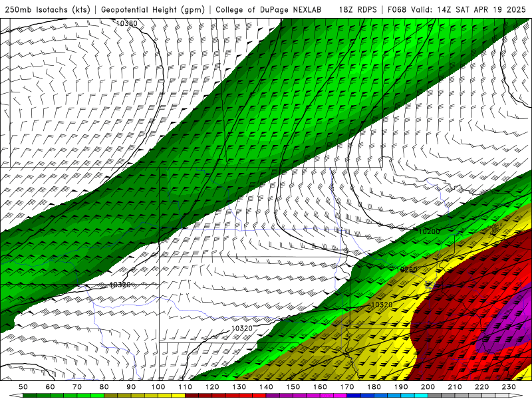The width and height of the screenshot is (532, 399).
Task: Click the 'F068 Valid: 14Z SAT APR 19 2025' text
Action: 456,9
